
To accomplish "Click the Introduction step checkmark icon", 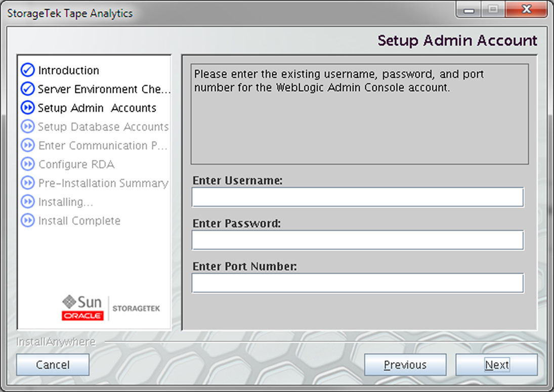I will coord(27,70).
